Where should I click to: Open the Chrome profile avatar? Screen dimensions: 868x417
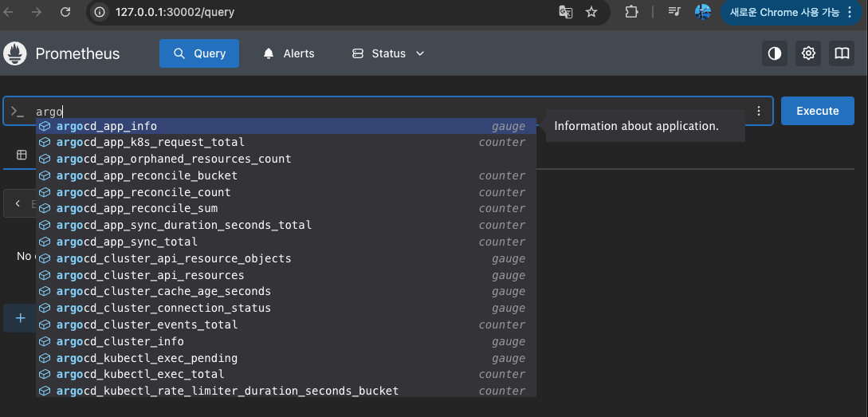coord(703,12)
